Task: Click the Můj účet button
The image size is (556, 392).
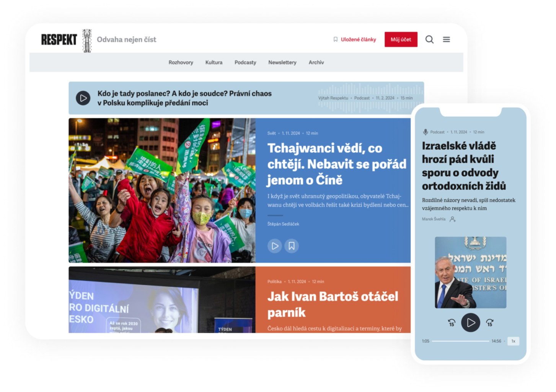Action: [x=401, y=39]
